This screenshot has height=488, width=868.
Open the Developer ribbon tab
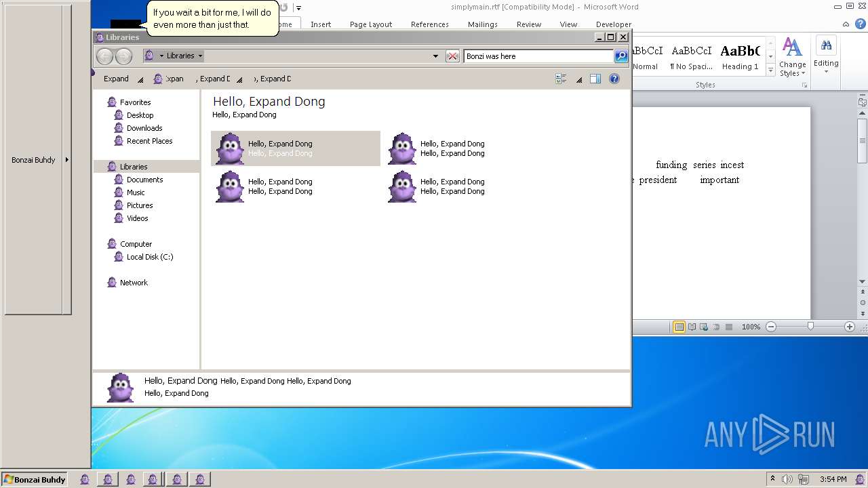[x=614, y=24]
